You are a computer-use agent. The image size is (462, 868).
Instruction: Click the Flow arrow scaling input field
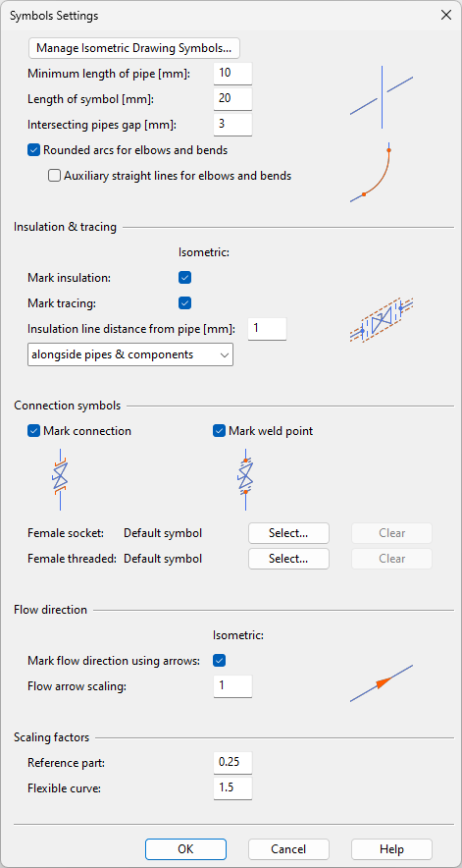coord(232,686)
